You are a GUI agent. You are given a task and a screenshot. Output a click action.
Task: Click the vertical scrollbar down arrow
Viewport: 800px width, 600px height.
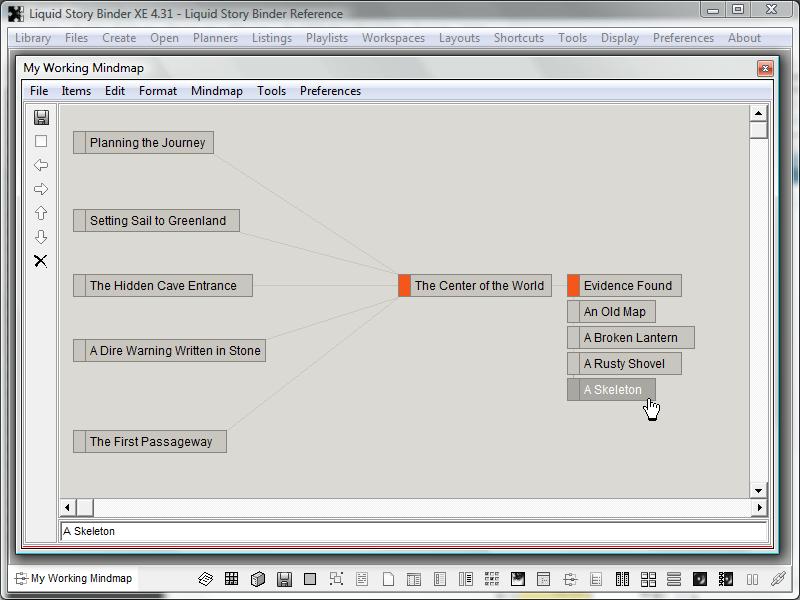(x=758, y=490)
